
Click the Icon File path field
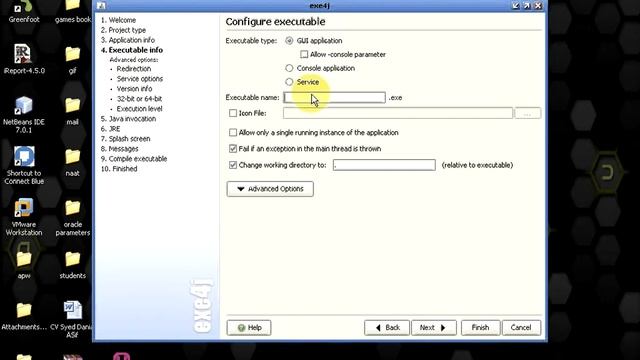point(398,113)
